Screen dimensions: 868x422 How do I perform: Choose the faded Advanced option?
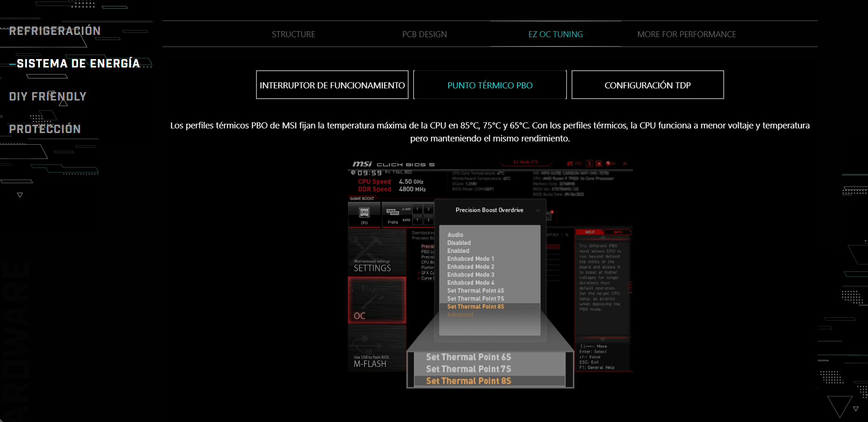(x=460, y=315)
